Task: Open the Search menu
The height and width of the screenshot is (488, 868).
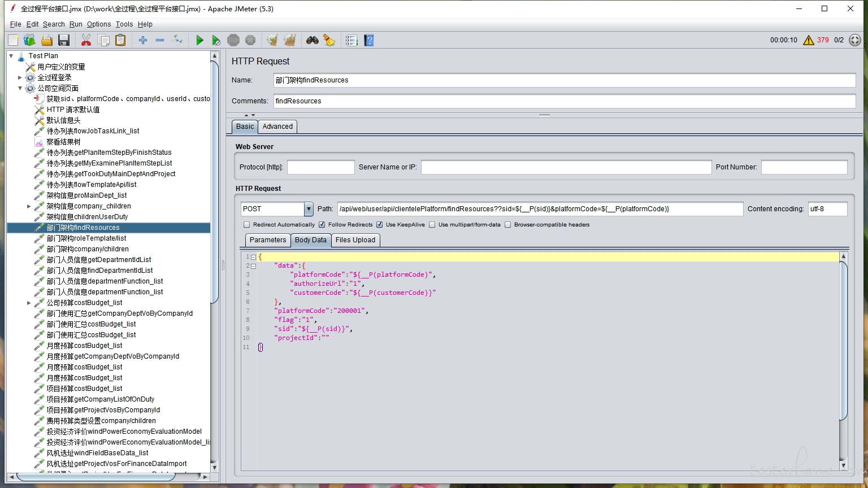Action: click(54, 24)
